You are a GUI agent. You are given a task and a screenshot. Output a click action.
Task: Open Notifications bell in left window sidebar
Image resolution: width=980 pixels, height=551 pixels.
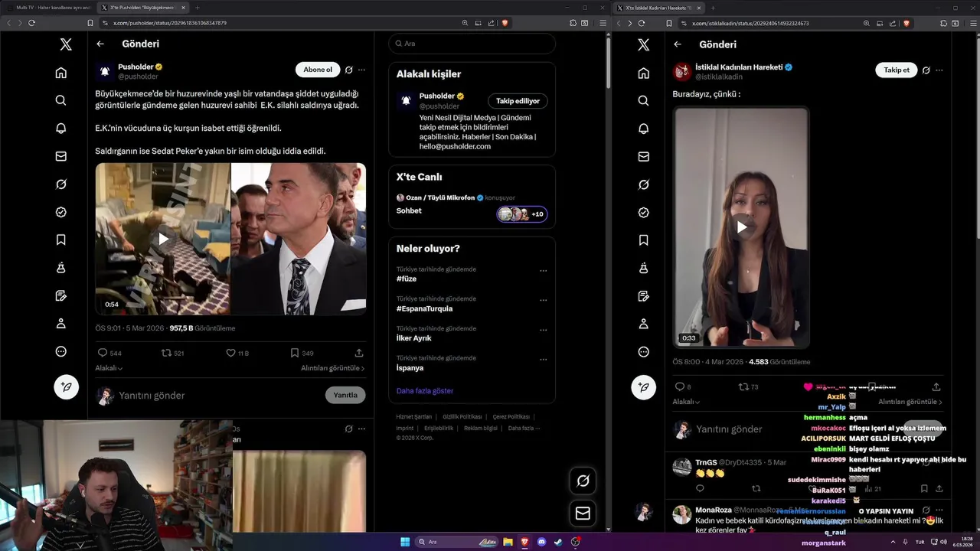61,129
